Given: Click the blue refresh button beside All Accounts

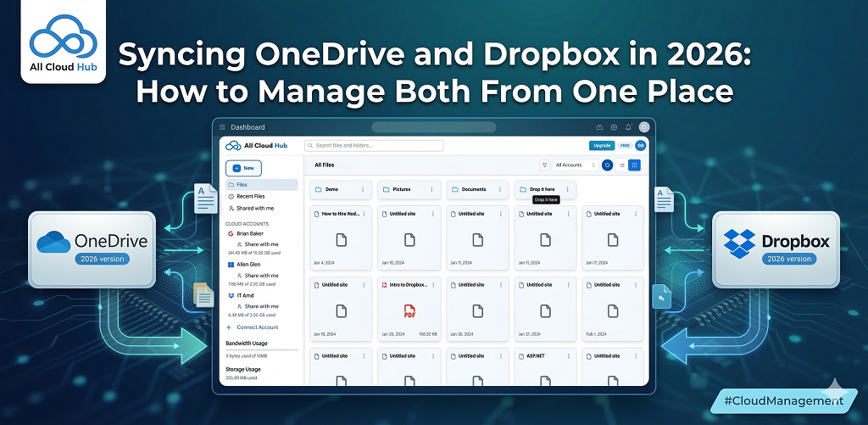Looking at the screenshot, I should pos(607,165).
